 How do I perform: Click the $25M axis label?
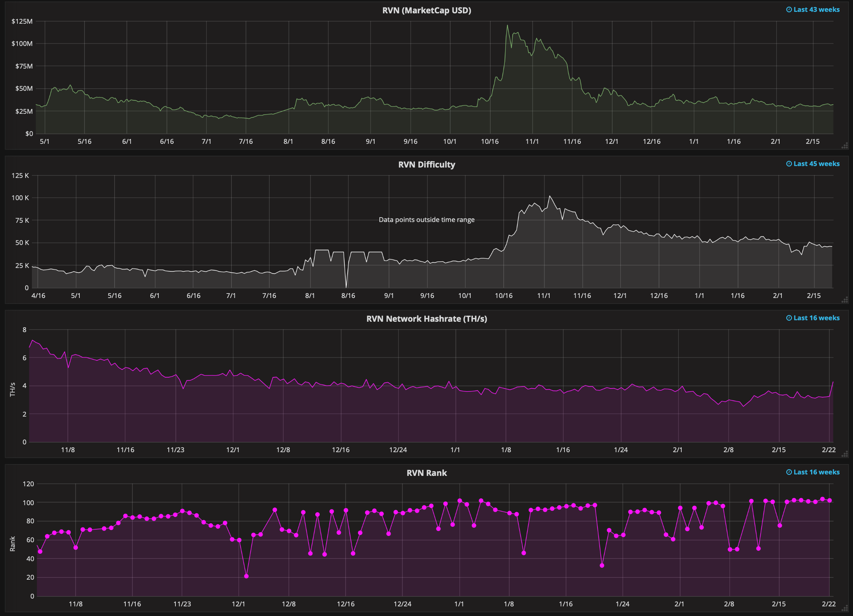coord(24,111)
